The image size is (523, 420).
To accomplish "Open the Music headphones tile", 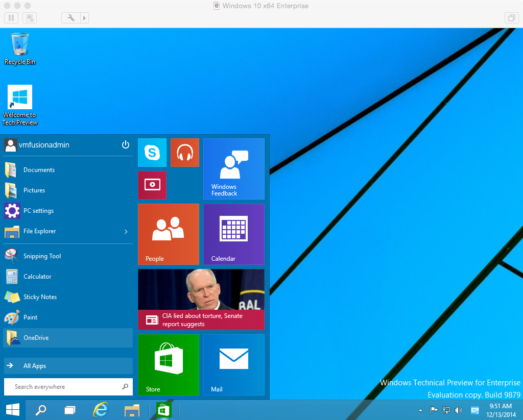I will click(x=185, y=153).
